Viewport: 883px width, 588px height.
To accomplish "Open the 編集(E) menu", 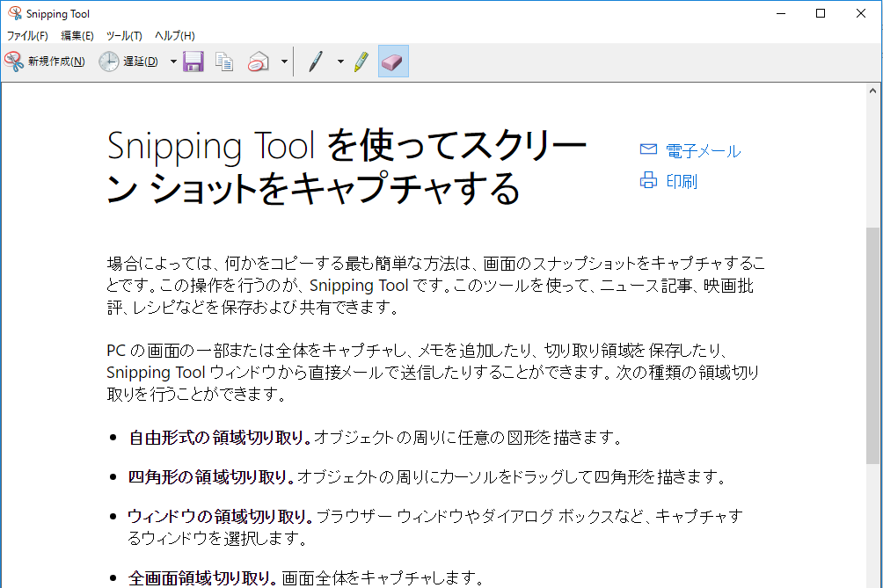I will click(x=77, y=36).
